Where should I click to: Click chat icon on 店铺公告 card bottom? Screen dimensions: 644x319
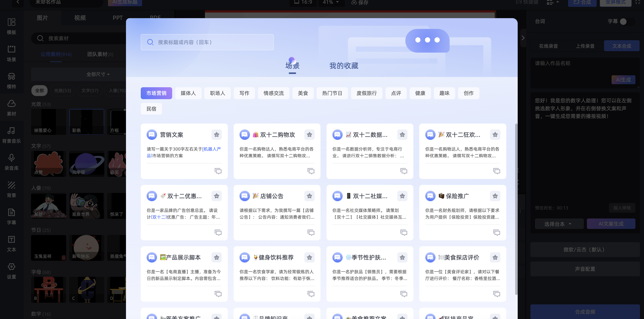pyautogui.click(x=311, y=232)
